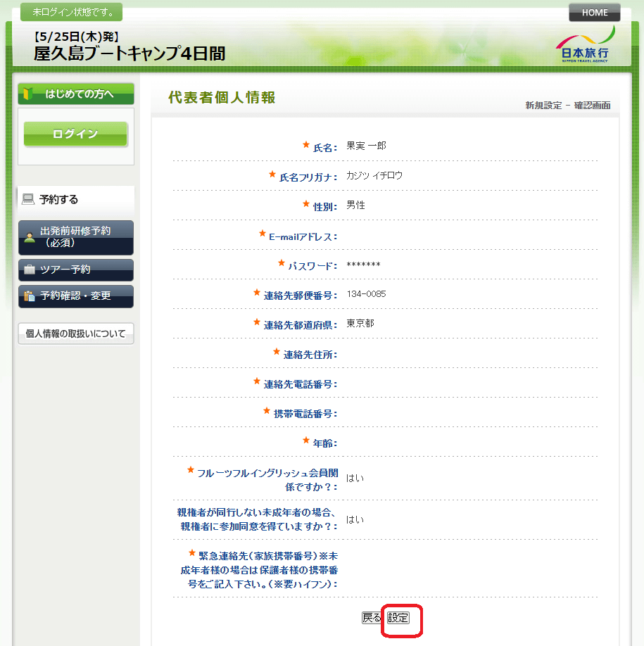Click the orange star beside 緊急連絡先
The width and height of the screenshot is (644, 646).
[x=192, y=553]
